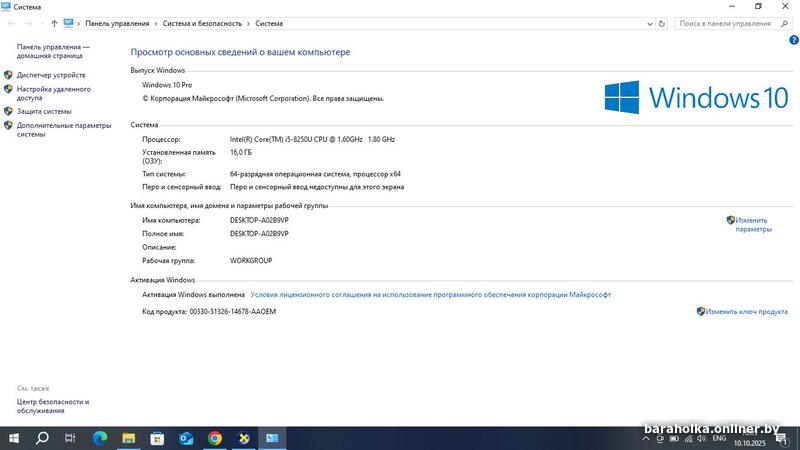The width and height of the screenshot is (800, 450).
Task: Click the volume speaker tray icon
Action: pos(702,439)
